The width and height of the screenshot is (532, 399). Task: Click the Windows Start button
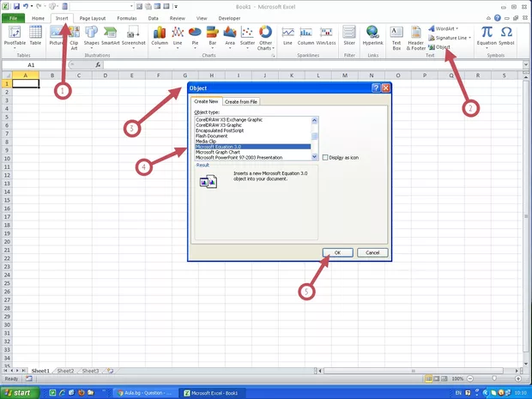pyautogui.click(x=19, y=392)
